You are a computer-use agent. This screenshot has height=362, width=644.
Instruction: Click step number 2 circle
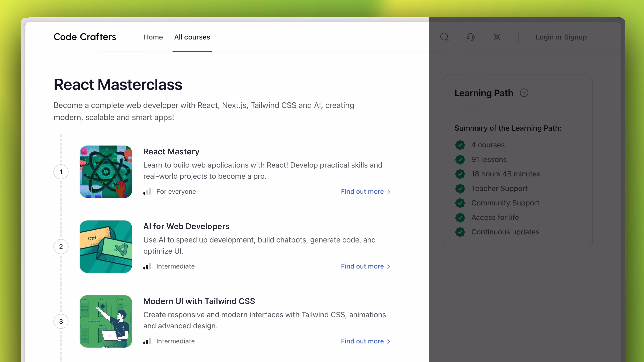click(61, 247)
